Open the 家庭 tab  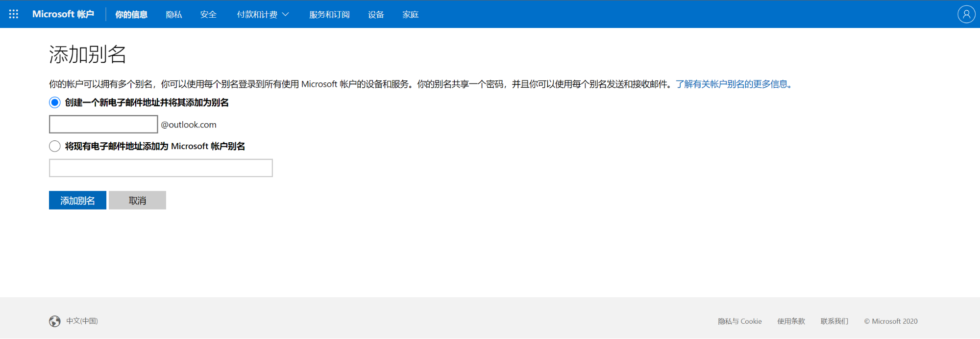(410, 15)
